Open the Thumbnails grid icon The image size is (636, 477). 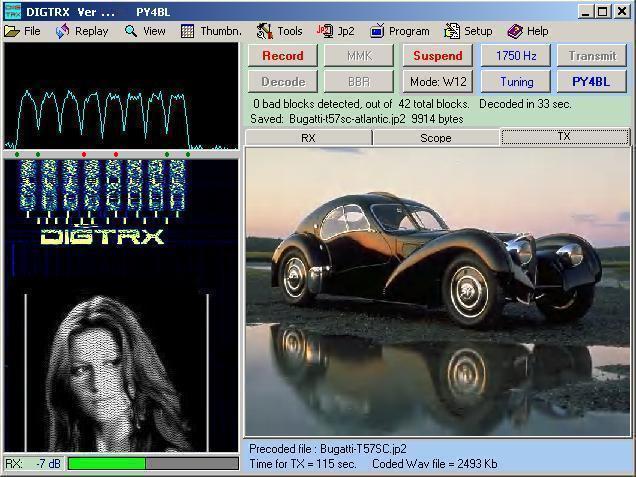point(188,31)
